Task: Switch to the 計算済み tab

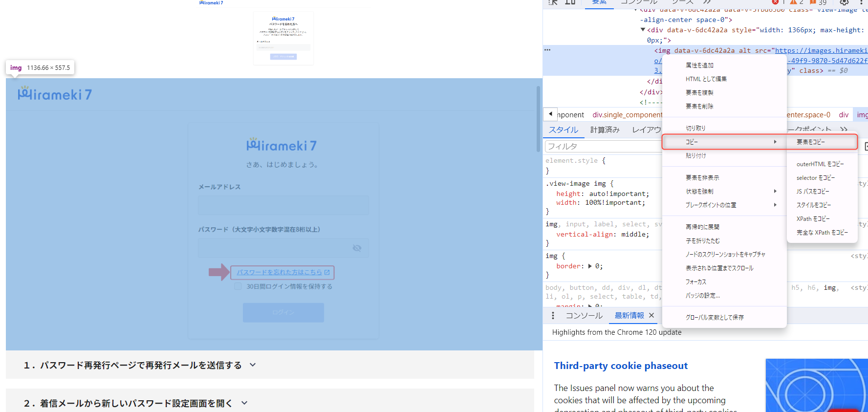Action: (x=605, y=130)
